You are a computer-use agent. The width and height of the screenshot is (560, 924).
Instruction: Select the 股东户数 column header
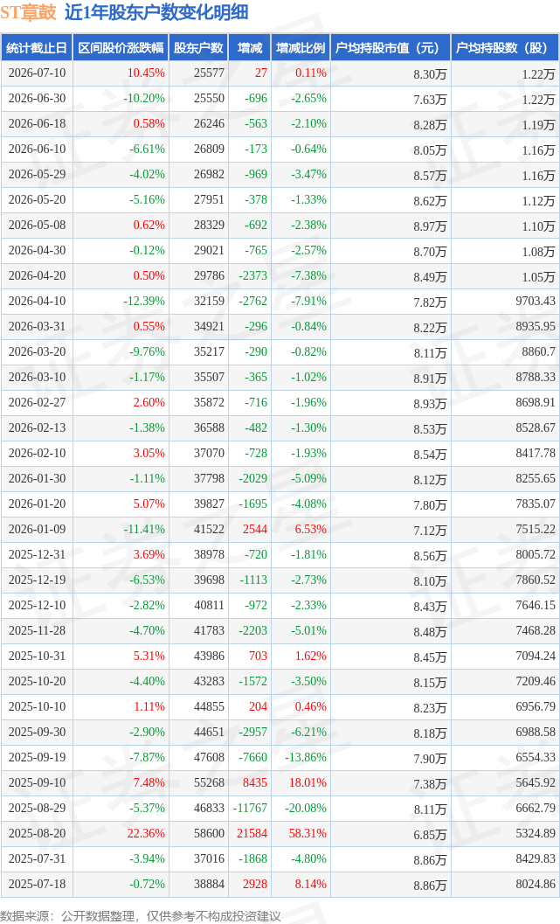point(198,48)
